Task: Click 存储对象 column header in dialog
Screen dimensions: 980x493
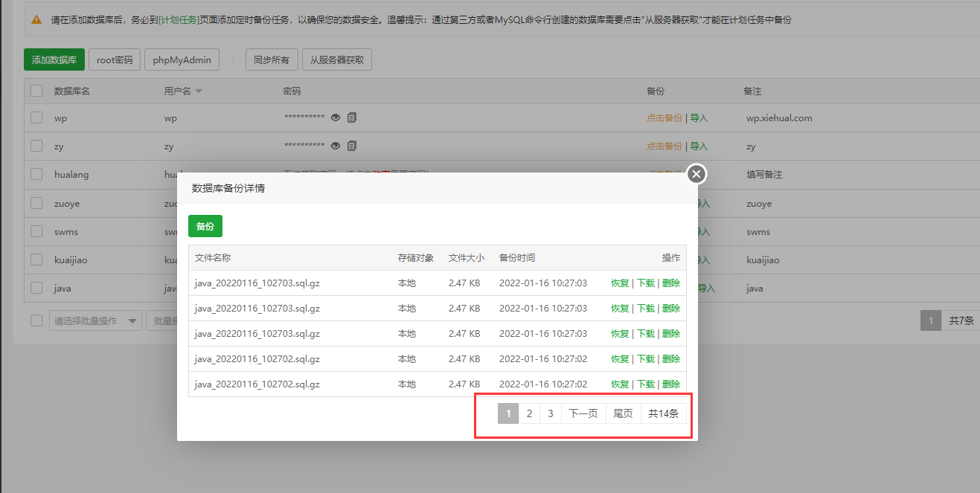Action: [416, 258]
